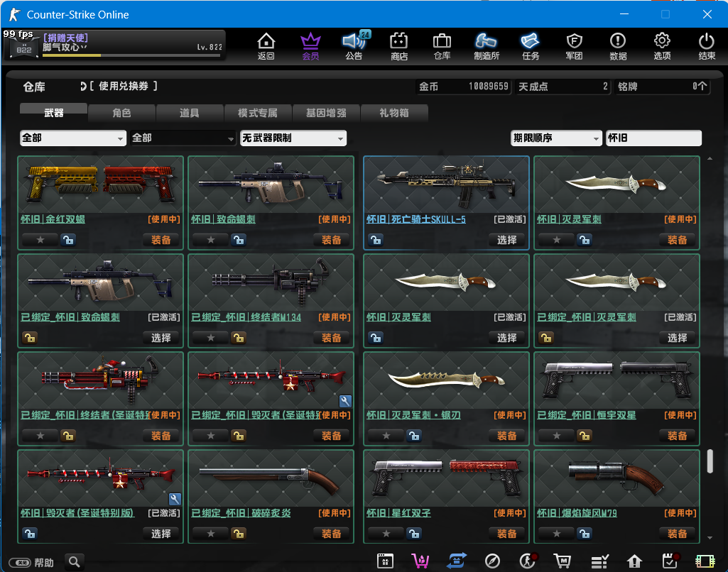The image size is (728, 572).
Task: Click the 使用兑换券 button
Action: click(123, 86)
